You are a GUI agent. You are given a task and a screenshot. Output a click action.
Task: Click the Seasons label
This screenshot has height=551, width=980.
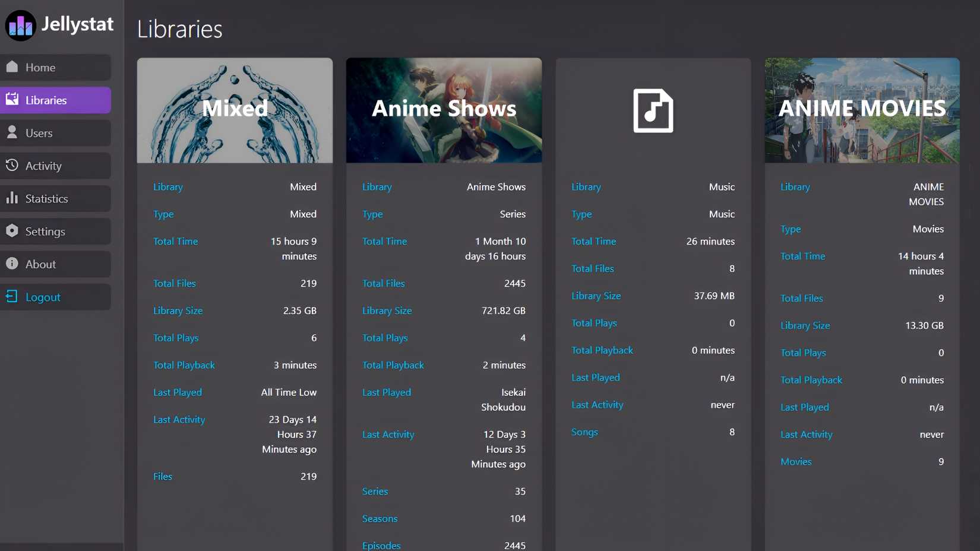click(380, 518)
